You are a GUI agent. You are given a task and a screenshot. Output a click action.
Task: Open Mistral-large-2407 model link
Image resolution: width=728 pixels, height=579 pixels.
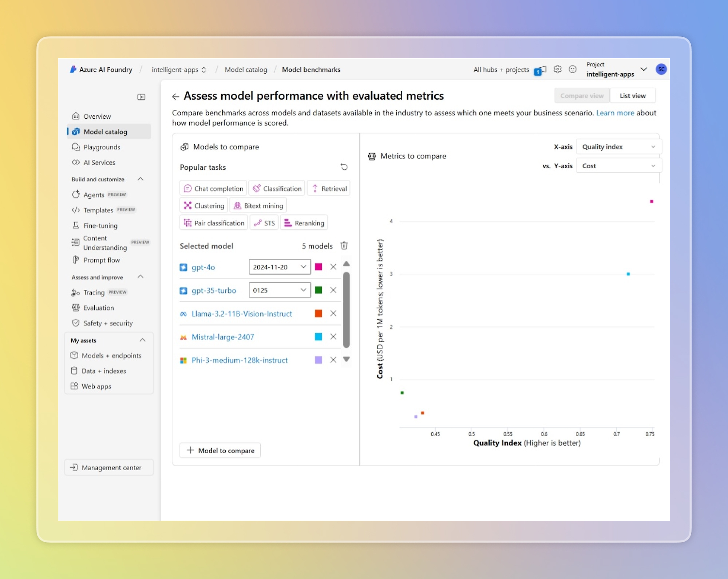tap(223, 337)
